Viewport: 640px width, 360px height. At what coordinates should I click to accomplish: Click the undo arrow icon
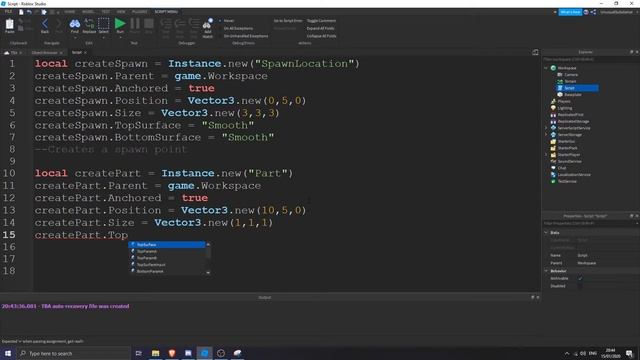[x=29, y=12]
